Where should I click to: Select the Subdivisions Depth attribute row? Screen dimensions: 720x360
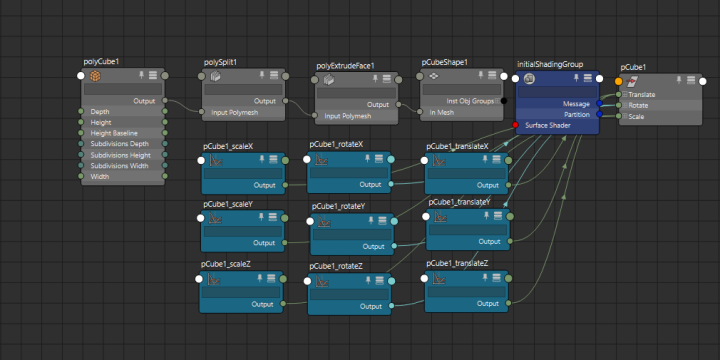[x=123, y=144]
